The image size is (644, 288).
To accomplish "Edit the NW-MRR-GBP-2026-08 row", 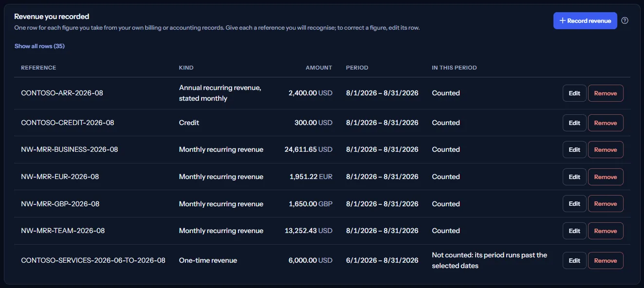I will [x=574, y=204].
